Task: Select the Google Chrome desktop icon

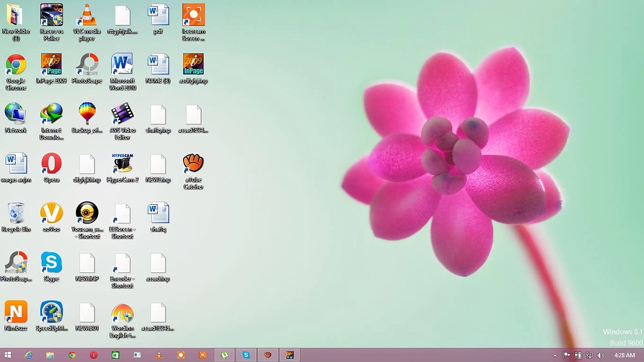Action: [x=16, y=72]
